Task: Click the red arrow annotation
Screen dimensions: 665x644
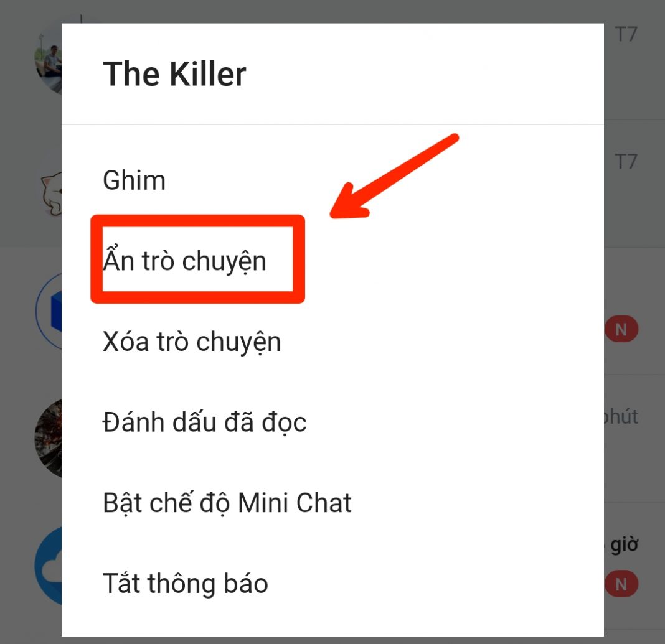Action: (394, 176)
